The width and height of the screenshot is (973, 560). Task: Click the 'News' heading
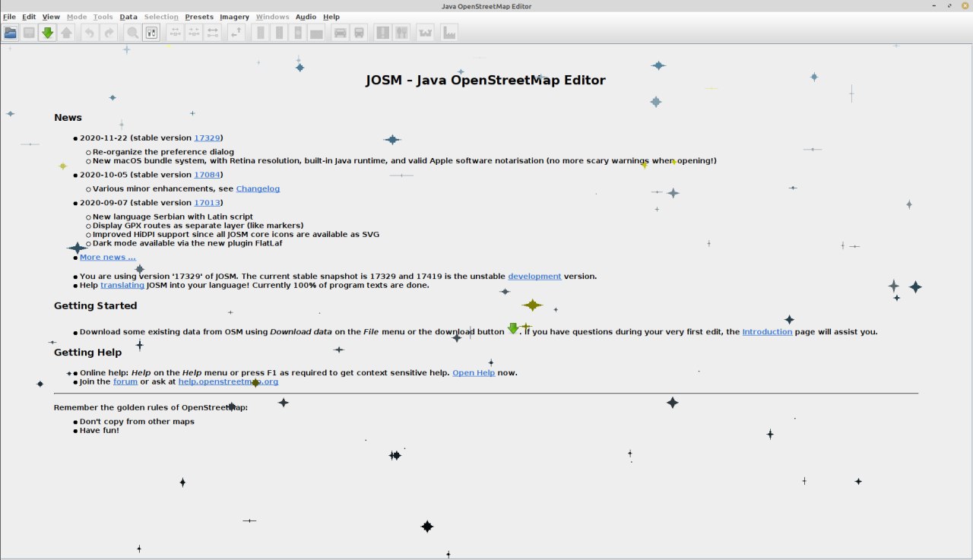(68, 117)
